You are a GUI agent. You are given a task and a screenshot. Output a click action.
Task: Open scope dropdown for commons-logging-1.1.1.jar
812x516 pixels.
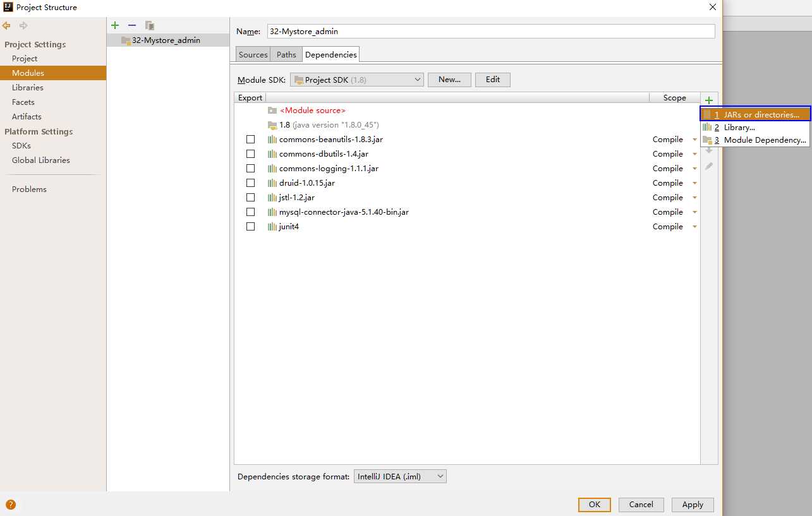(x=694, y=169)
